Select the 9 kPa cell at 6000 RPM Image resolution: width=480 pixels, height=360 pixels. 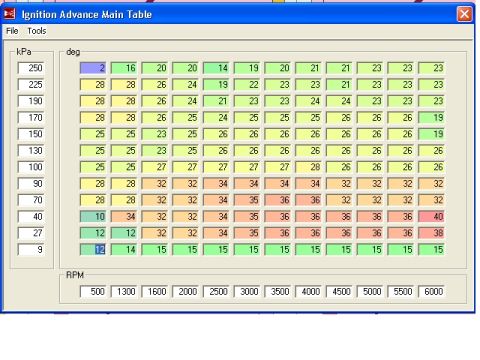click(x=431, y=249)
